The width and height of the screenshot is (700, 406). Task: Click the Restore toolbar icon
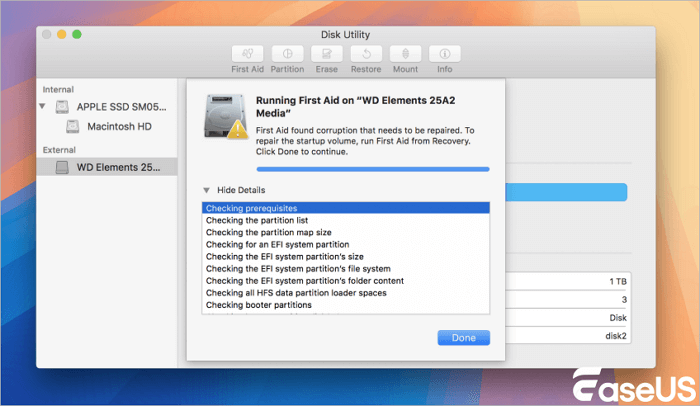pyautogui.click(x=366, y=54)
